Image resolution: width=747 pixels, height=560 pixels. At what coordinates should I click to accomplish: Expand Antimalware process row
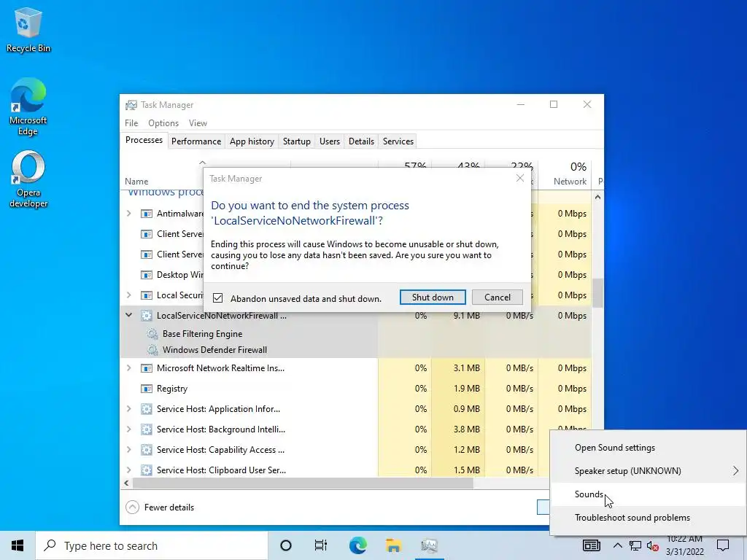click(128, 214)
